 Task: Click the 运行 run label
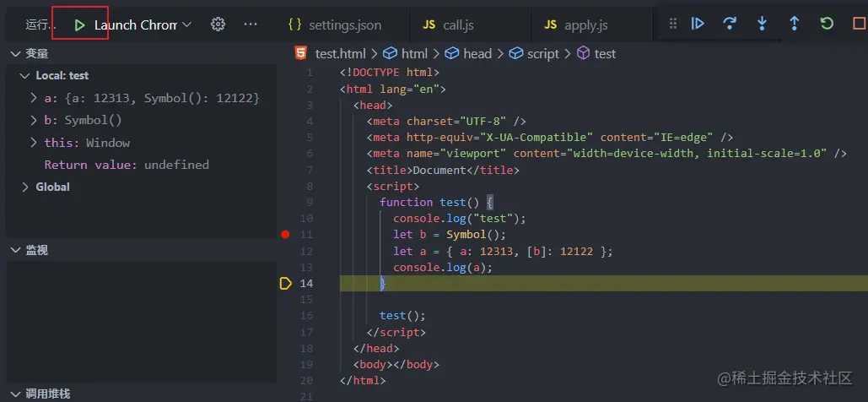tap(40, 25)
